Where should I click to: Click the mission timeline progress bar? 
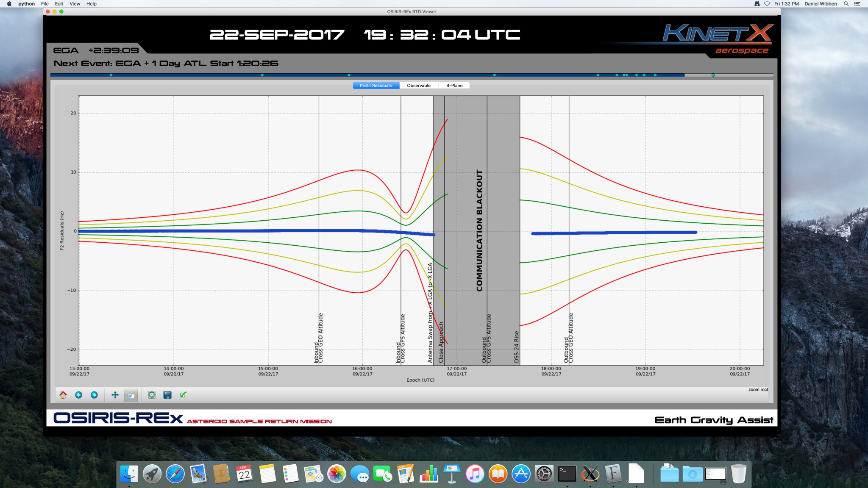coord(412,75)
